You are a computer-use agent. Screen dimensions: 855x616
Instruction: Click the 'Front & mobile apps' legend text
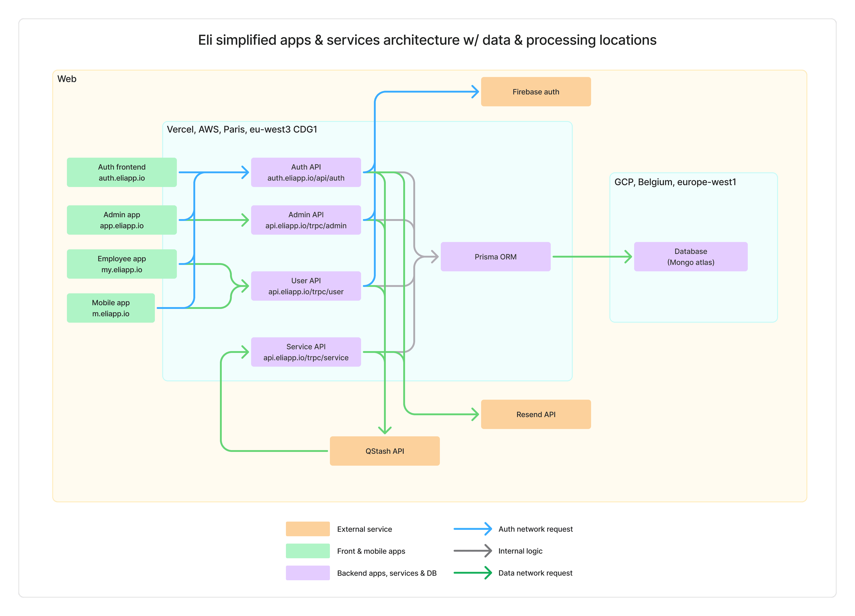[x=371, y=551]
